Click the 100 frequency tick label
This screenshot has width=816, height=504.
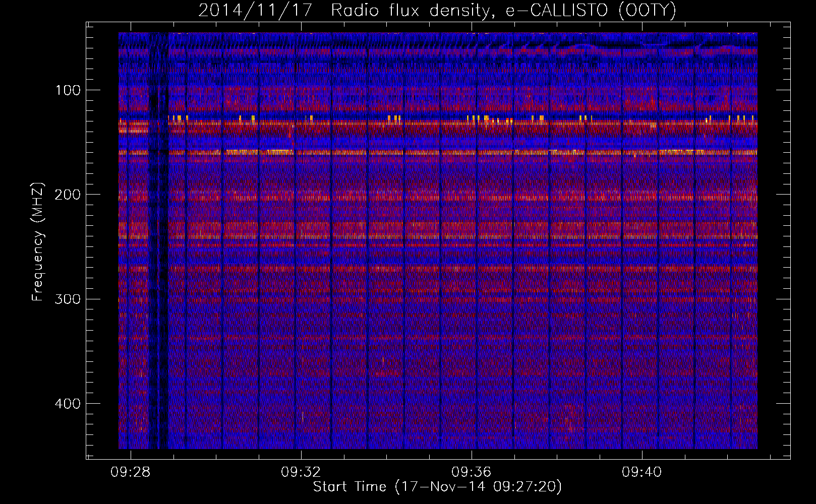coord(68,91)
